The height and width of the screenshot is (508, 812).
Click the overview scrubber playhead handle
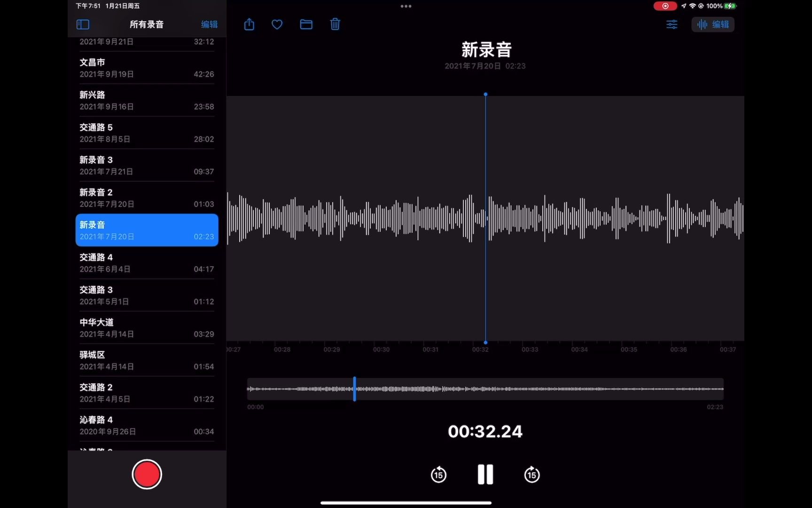(354, 389)
